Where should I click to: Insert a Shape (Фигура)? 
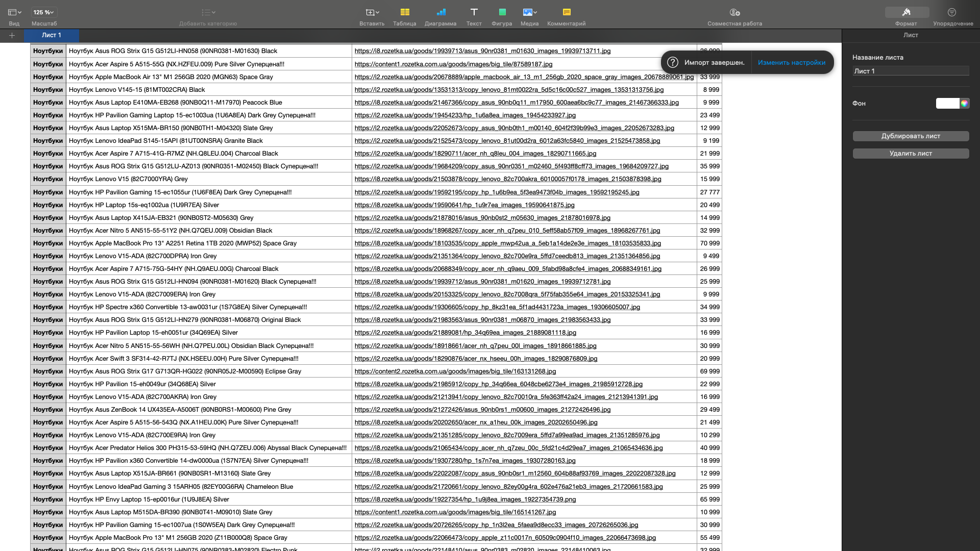(x=502, y=16)
